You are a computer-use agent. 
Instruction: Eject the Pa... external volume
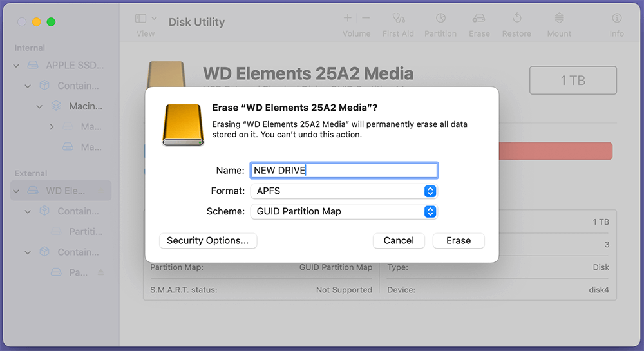(100, 272)
